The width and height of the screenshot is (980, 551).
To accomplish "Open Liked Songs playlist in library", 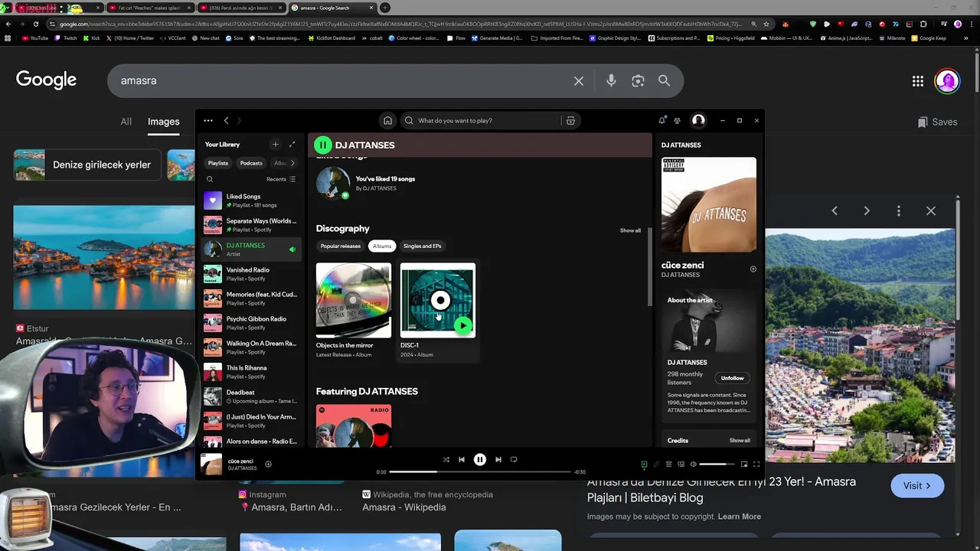I will 250,201.
